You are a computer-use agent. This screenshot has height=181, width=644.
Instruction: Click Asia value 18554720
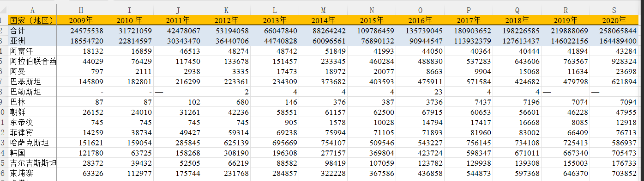click(x=81, y=41)
